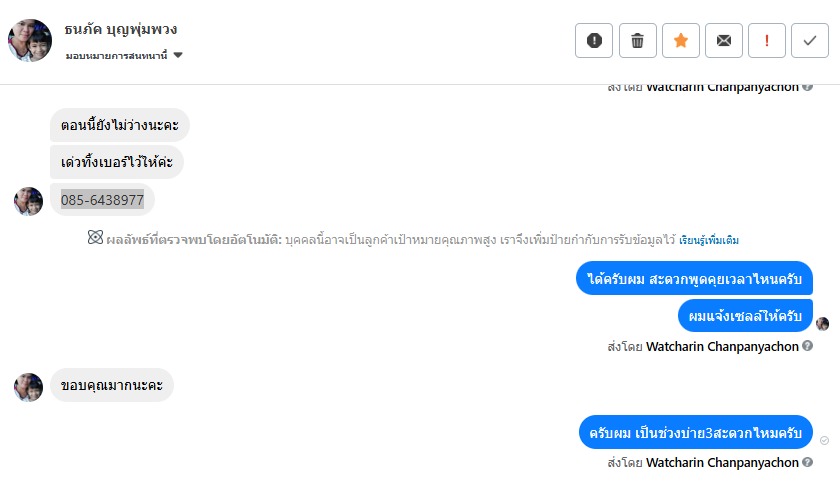Open the เรียนรู้เพิ่มเติม learn more link
This screenshot has width=840, height=495.
pyautogui.click(x=709, y=240)
